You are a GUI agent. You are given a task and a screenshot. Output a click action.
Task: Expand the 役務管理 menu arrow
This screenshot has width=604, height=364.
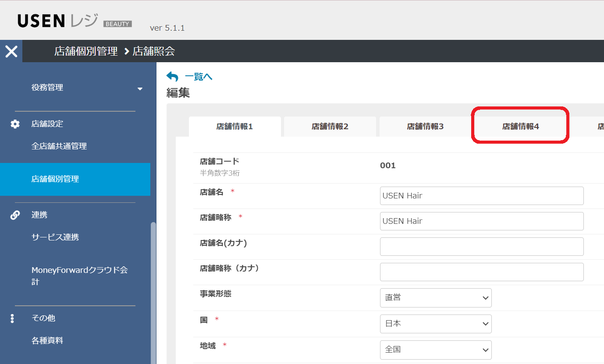click(140, 88)
